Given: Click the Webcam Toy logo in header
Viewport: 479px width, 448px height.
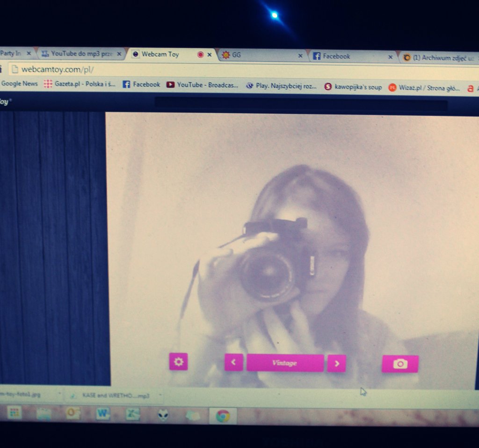Looking at the screenshot, I should click(6, 102).
